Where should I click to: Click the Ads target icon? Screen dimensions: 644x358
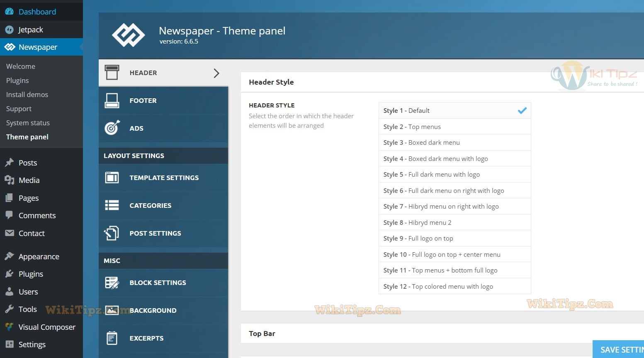[112, 128]
